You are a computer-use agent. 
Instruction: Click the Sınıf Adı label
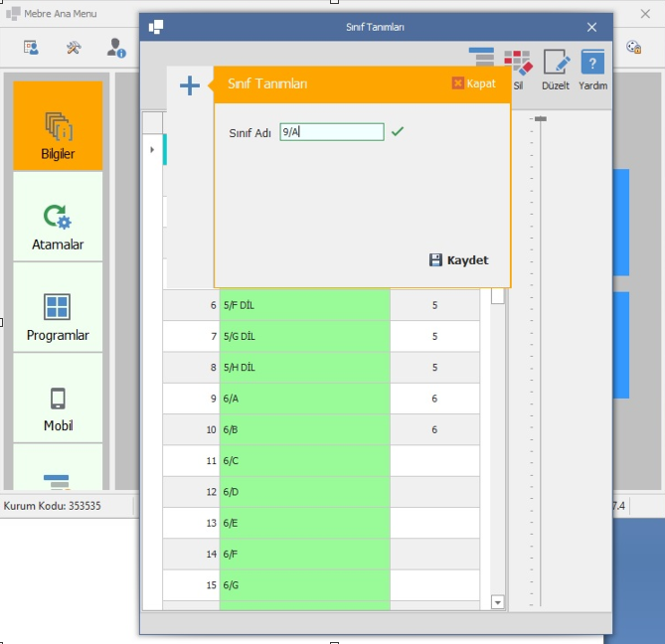(x=249, y=133)
